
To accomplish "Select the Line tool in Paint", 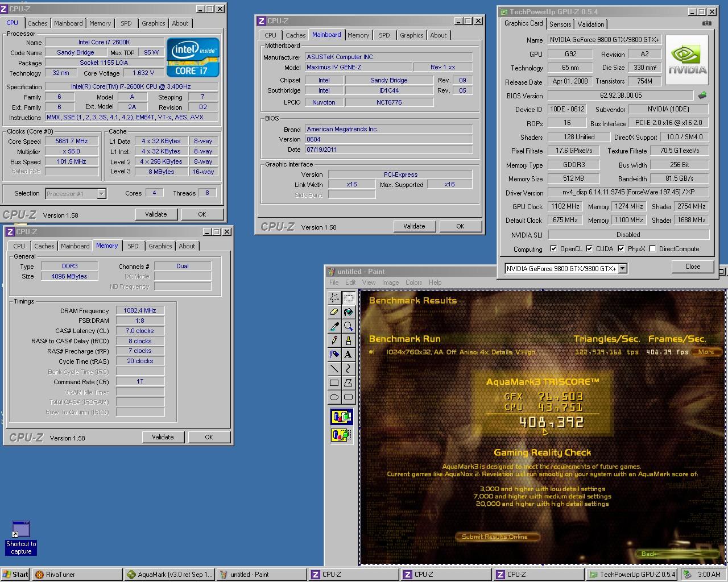I will 334,369.
